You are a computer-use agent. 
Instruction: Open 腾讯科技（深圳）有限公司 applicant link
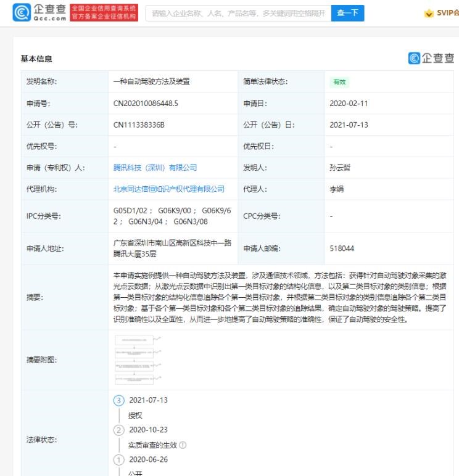point(155,168)
